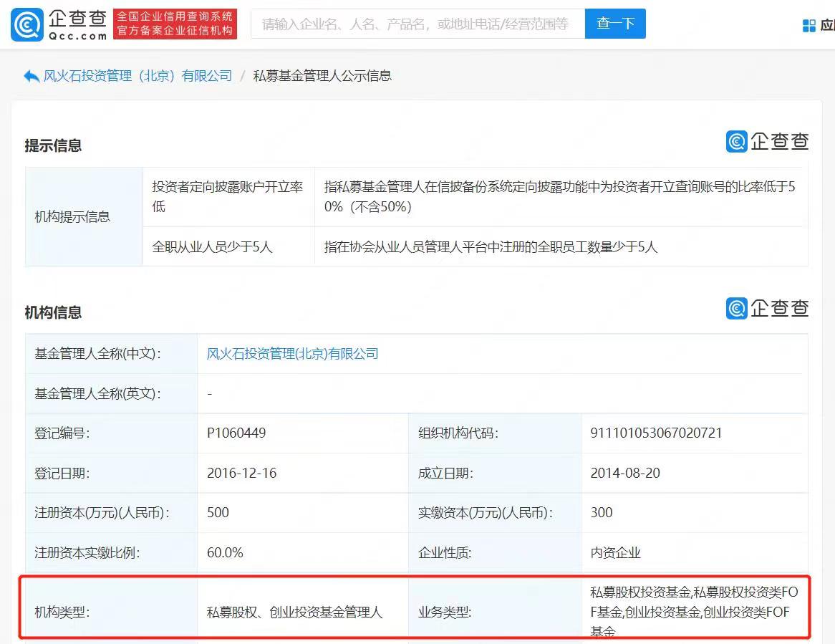Click the apps grid icon at top right
The image size is (835, 644).
[809, 26]
